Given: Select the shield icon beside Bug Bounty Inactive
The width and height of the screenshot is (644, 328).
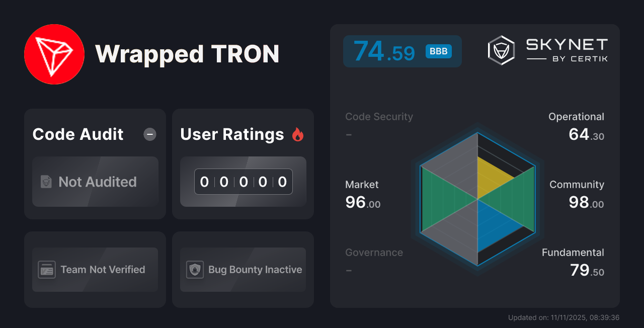Looking at the screenshot, I should 196,270.
